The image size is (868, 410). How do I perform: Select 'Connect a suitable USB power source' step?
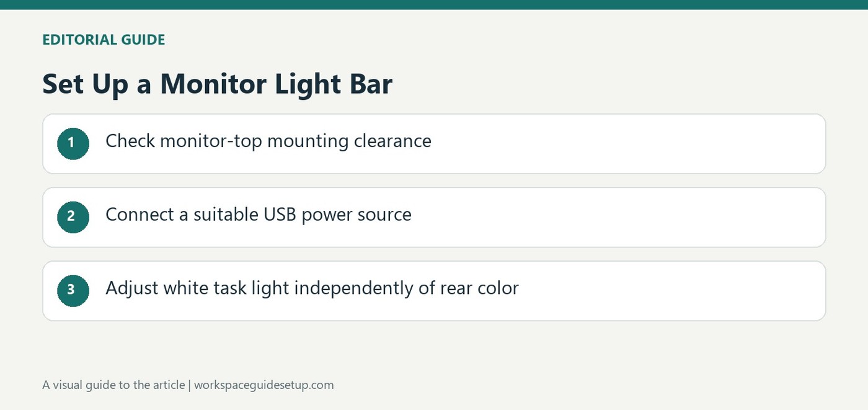(x=434, y=217)
